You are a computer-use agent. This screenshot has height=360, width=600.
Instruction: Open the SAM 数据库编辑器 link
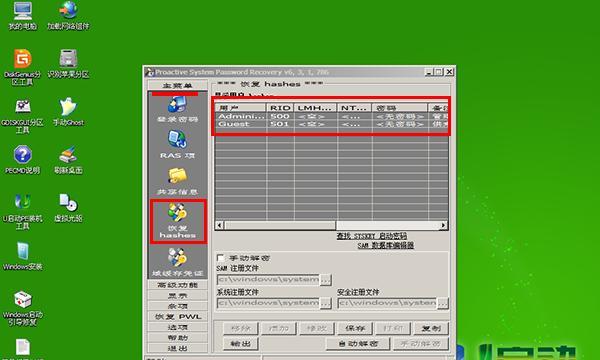386,245
